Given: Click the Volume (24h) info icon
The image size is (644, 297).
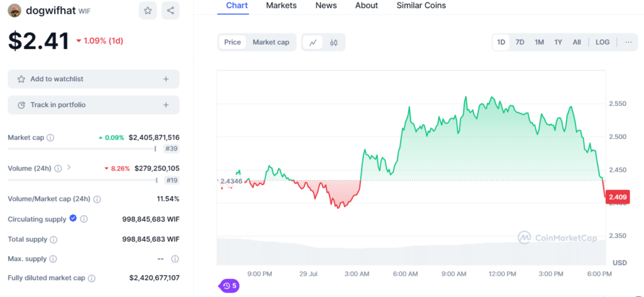Looking at the screenshot, I should click(58, 169).
